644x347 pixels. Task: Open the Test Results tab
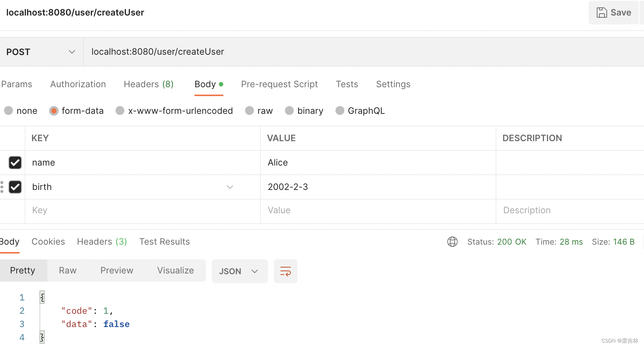[x=165, y=242]
